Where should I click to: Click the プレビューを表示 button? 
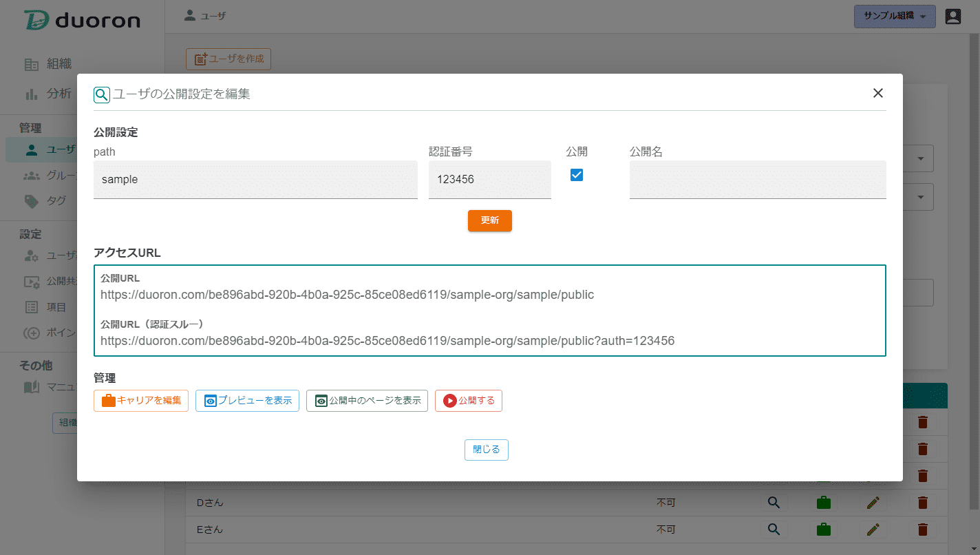click(x=247, y=401)
